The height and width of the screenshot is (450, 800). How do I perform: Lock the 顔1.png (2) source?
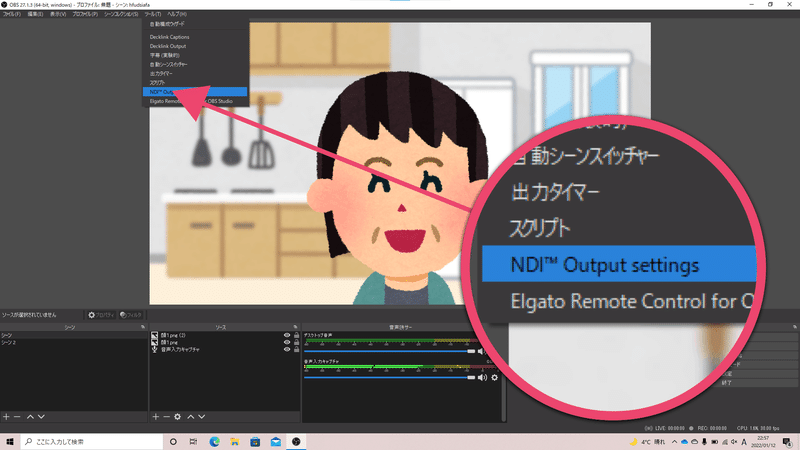tap(296, 335)
